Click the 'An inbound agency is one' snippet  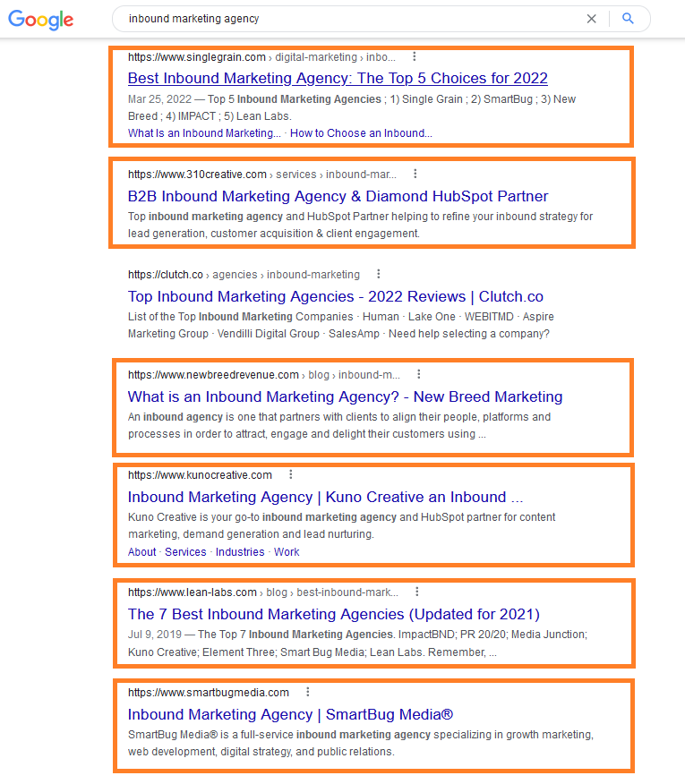339,425
